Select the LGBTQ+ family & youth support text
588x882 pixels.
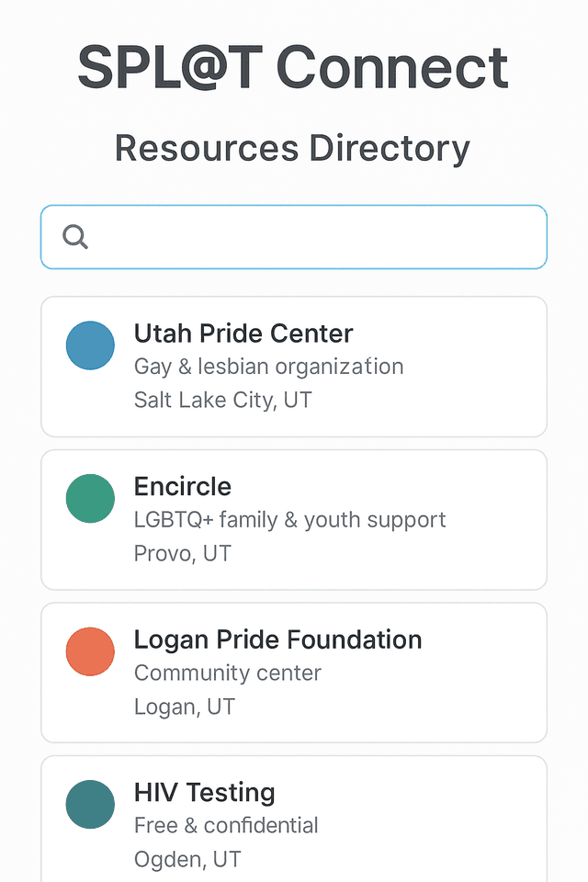tap(290, 519)
